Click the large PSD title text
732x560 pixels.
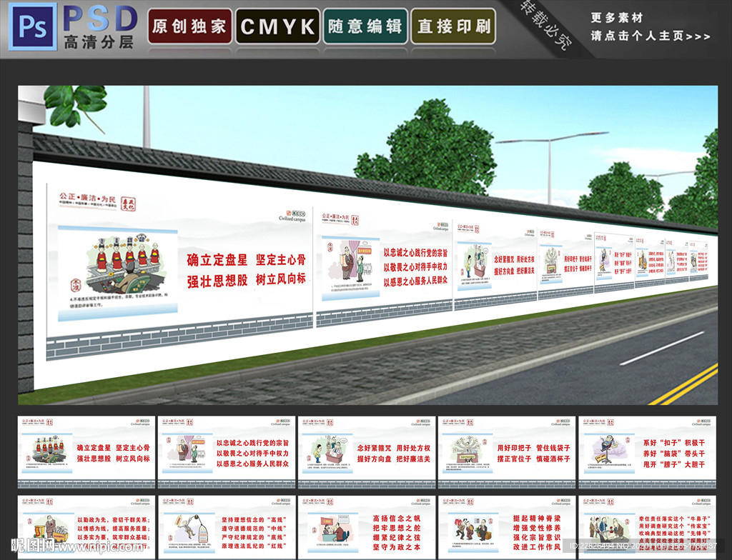100,19
